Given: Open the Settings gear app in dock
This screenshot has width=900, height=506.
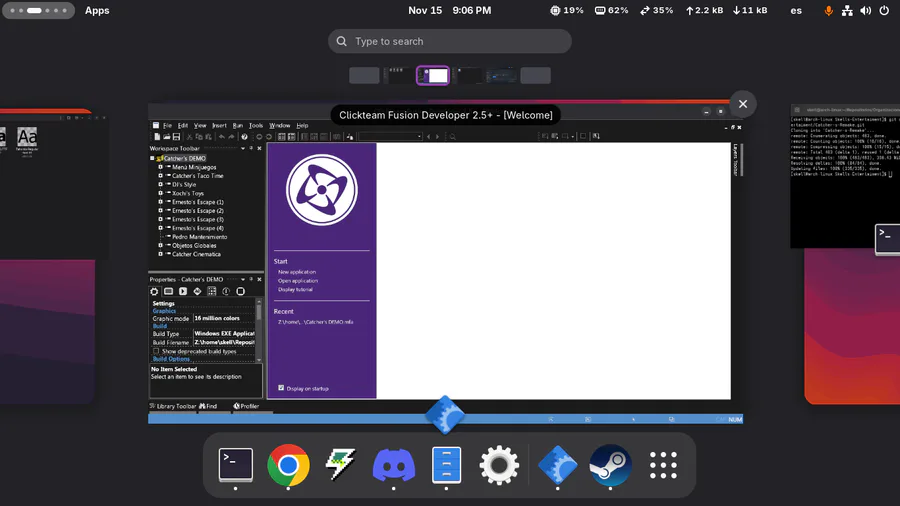Looking at the screenshot, I should (x=499, y=464).
